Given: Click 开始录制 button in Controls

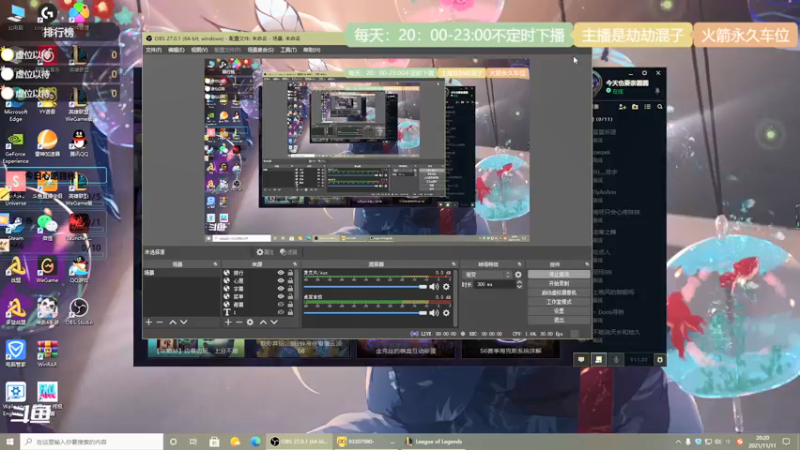Looking at the screenshot, I should (559, 284).
